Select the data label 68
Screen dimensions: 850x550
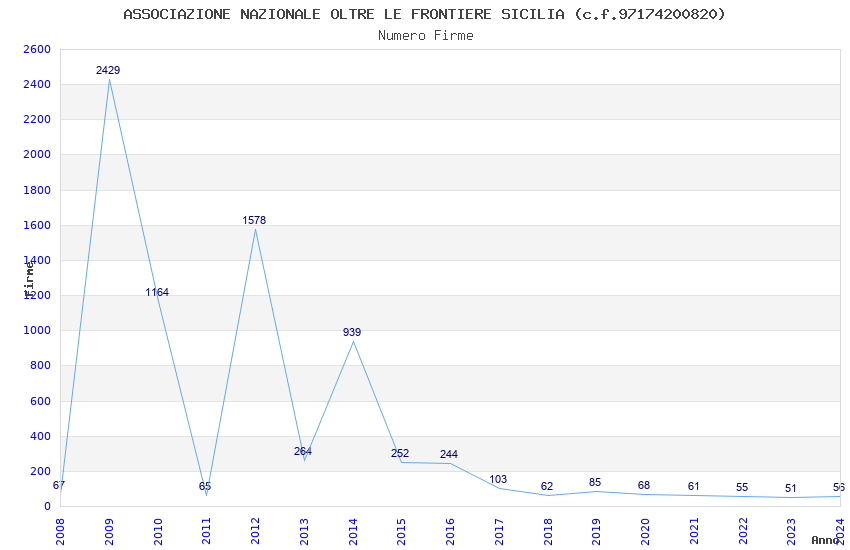644,485
